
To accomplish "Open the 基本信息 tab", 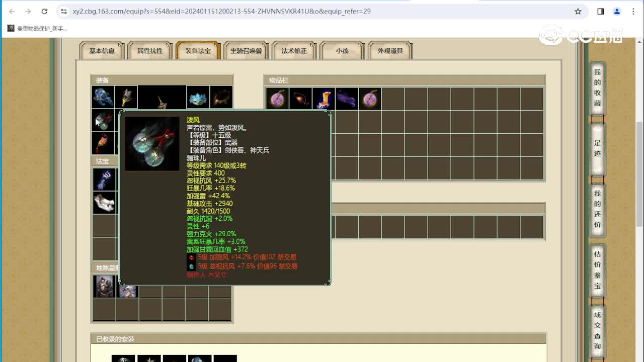I will [102, 51].
